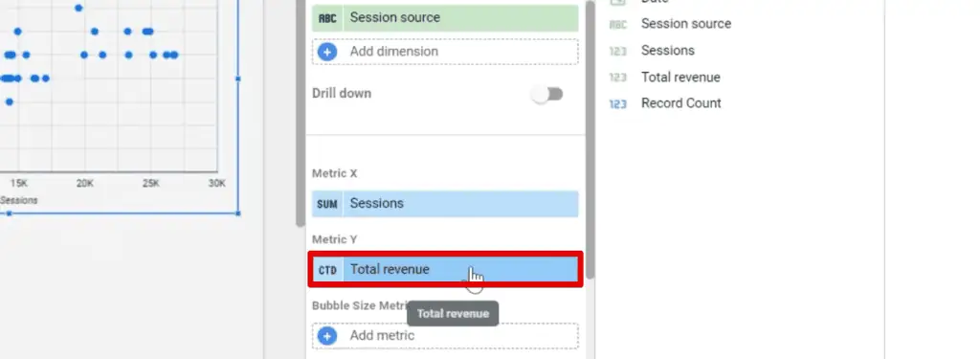Select Session source in the available fields list
This screenshot has height=359, width=980.
click(x=685, y=24)
